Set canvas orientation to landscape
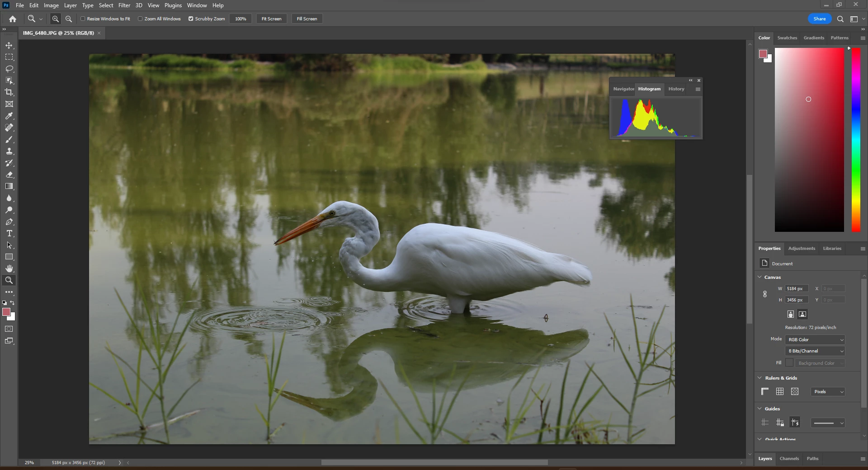Image resolution: width=868 pixels, height=470 pixels. [802, 314]
